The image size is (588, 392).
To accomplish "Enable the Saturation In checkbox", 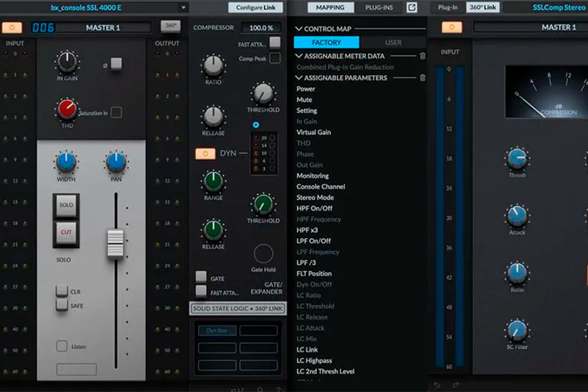I will click(116, 113).
